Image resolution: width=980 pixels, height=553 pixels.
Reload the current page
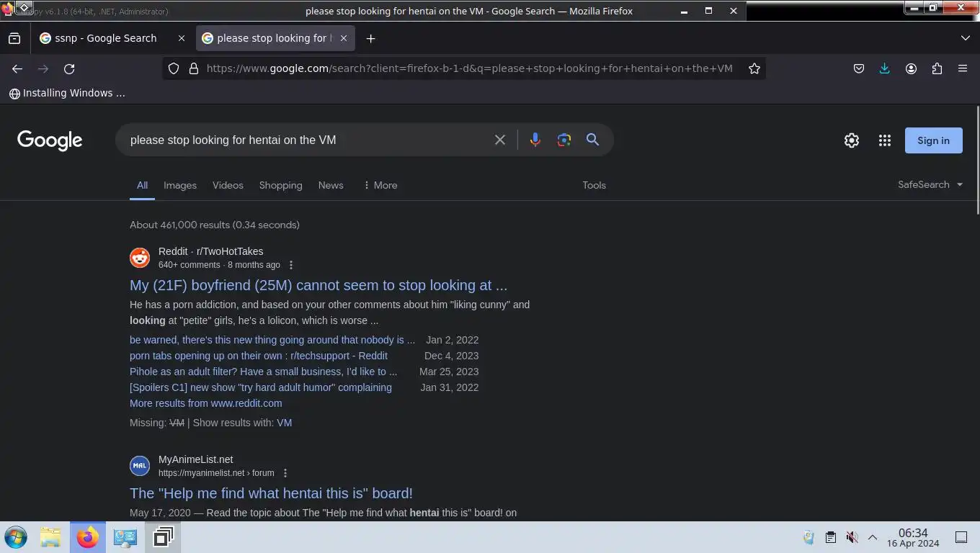(x=69, y=68)
